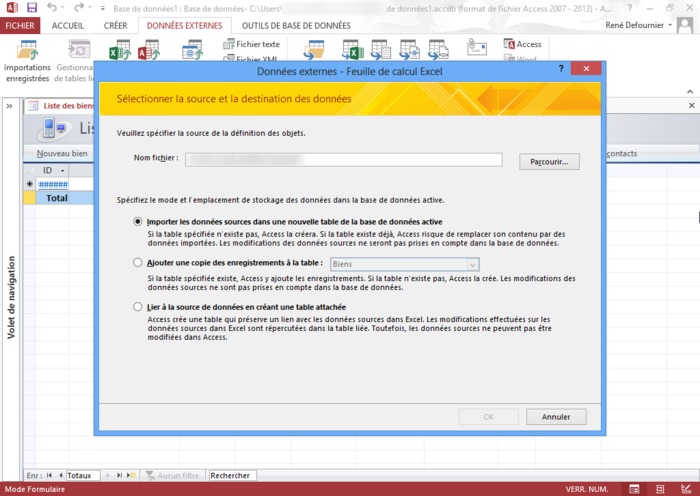The image size is (700, 496).
Task: Click the Redo arrow in title bar
Action: [x=79, y=8]
